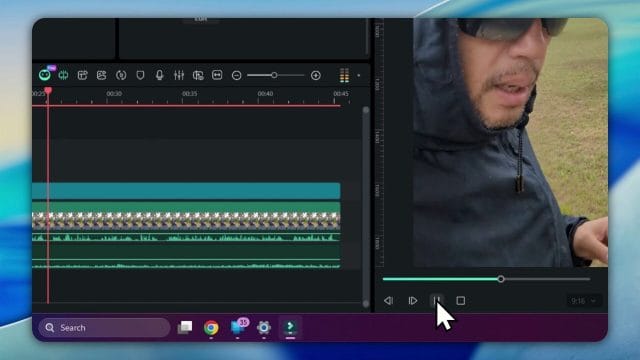Image resolution: width=640 pixels, height=360 pixels.
Task: Open Google Chrome from the taskbar
Action: pos(211,328)
